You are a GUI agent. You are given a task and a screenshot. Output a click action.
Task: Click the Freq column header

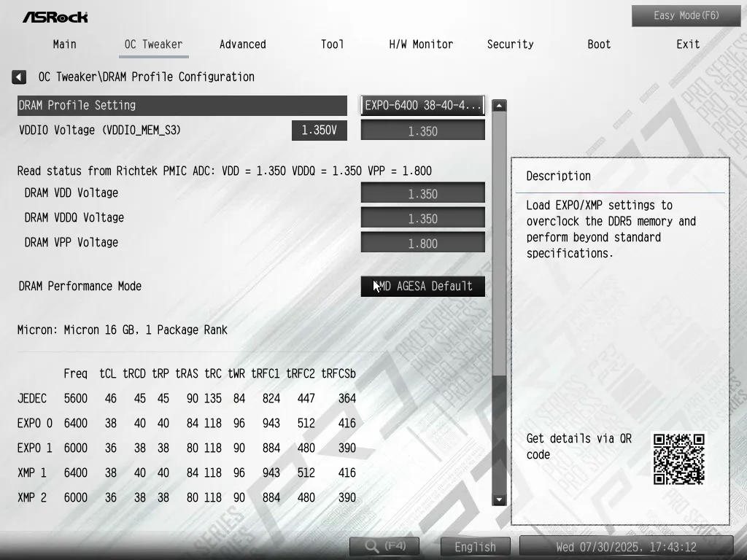(x=76, y=374)
